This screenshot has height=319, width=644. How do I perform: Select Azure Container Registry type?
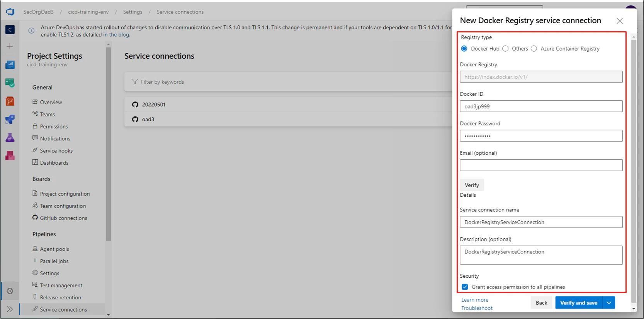tap(534, 49)
